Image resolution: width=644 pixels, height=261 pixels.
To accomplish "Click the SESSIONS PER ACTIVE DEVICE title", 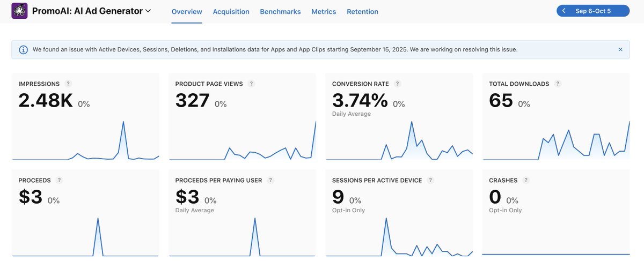I will point(377,181).
